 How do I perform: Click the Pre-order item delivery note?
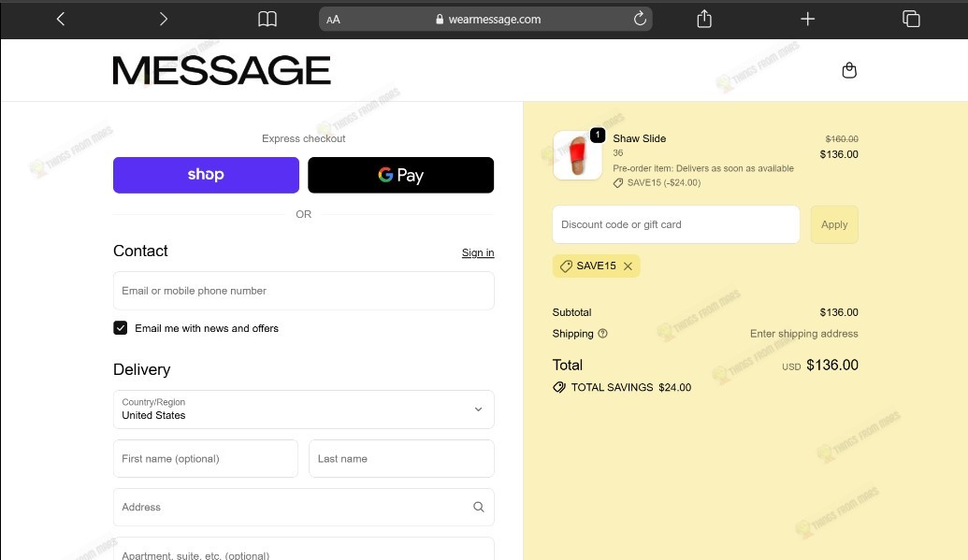coord(703,168)
